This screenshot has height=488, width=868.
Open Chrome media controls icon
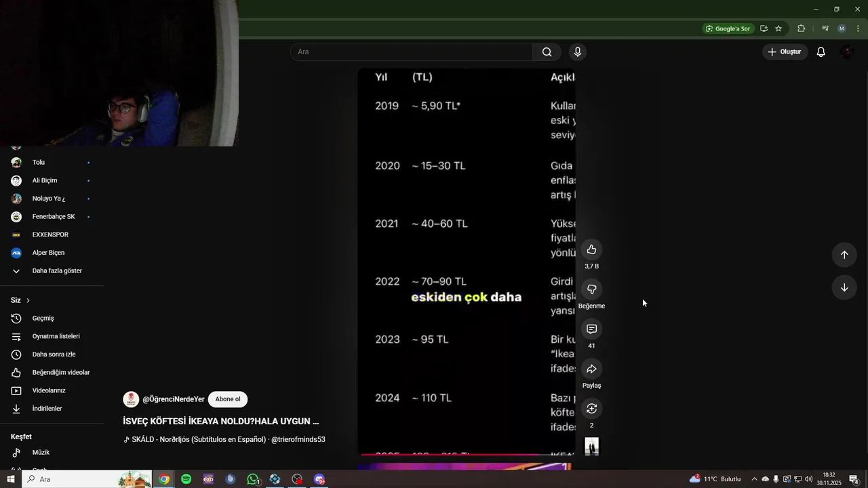tap(825, 28)
